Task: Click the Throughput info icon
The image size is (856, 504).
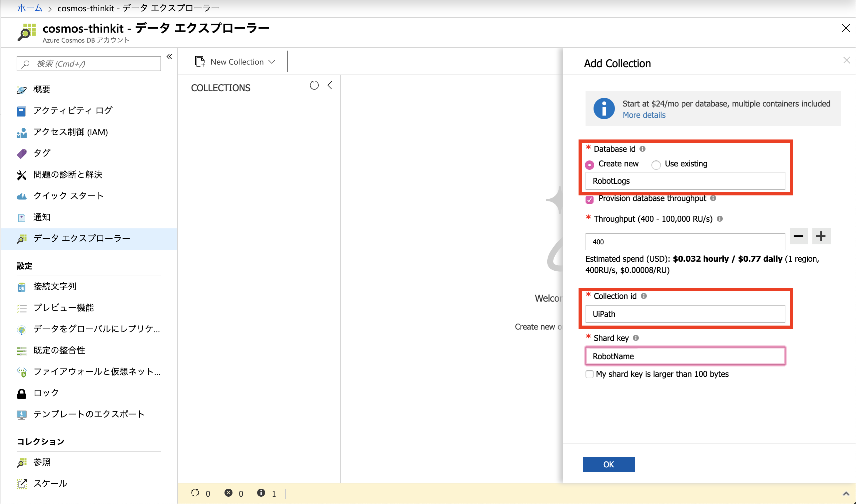Action: [x=719, y=219]
